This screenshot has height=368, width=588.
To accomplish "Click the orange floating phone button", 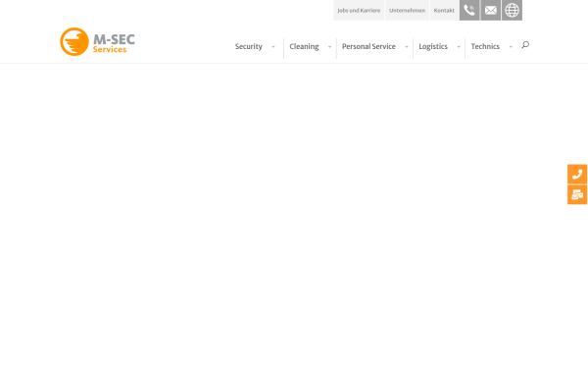I will pyautogui.click(x=577, y=174).
